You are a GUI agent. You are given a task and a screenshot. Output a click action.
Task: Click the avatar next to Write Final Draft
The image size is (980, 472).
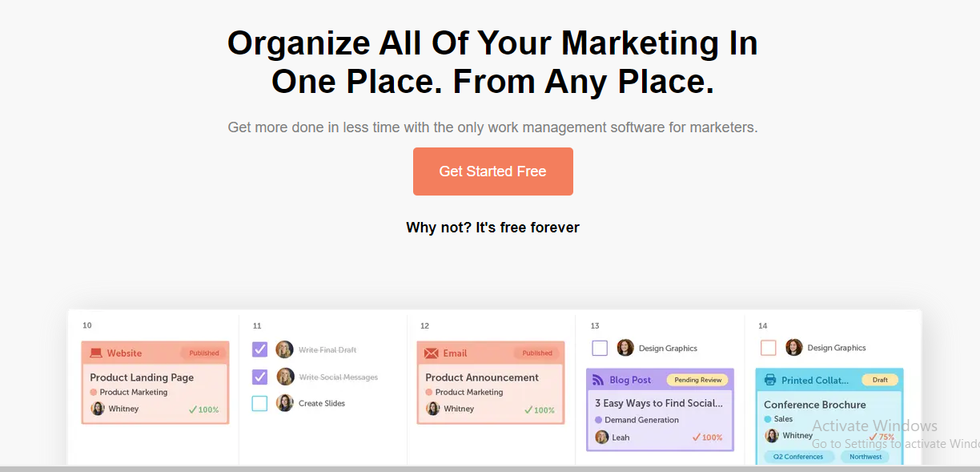(285, 349)
